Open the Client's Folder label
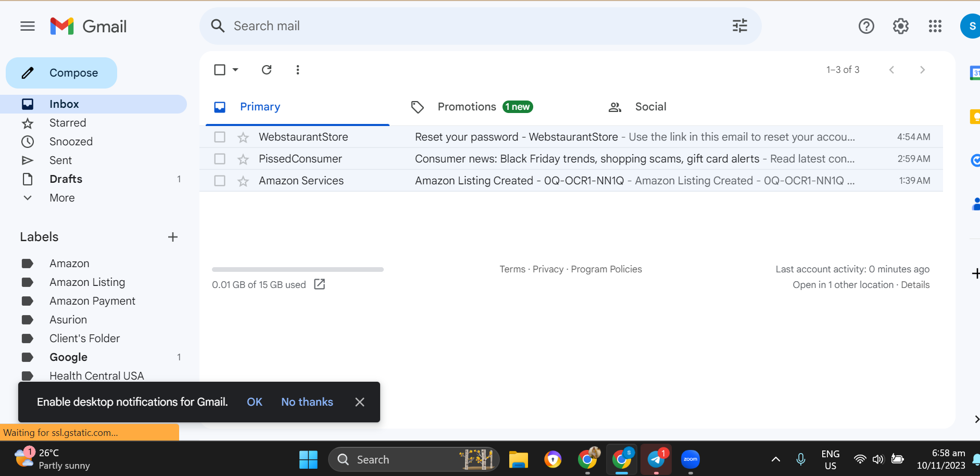 click(85, 339)
